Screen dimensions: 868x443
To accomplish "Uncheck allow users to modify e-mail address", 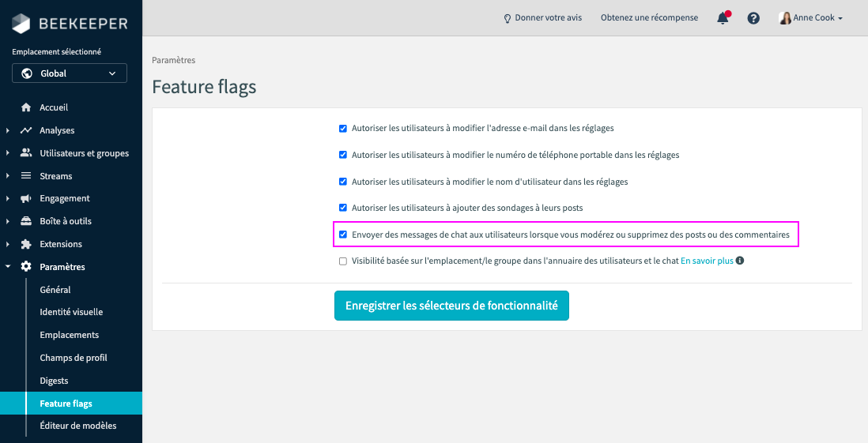I will [x=342, y=128].
